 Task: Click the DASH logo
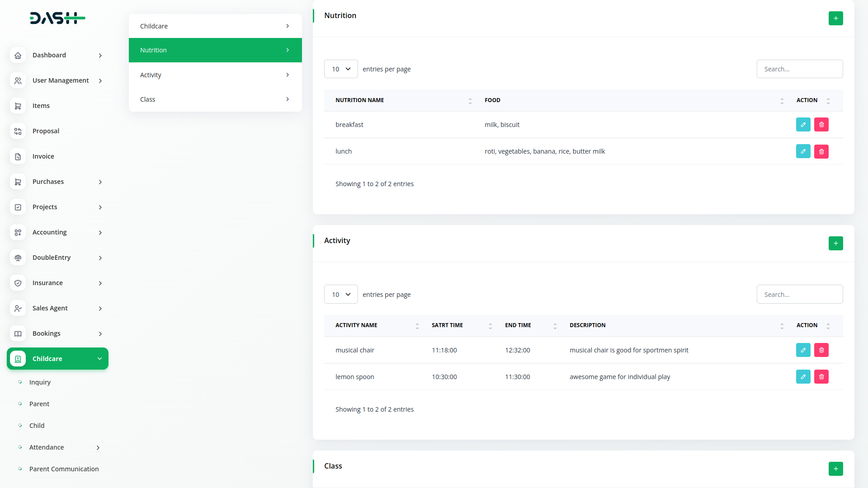(57, 18)
